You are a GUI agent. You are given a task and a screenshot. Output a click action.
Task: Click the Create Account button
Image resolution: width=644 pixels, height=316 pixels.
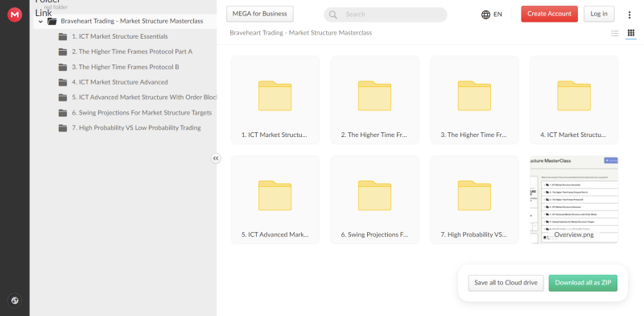coord(549,14)
